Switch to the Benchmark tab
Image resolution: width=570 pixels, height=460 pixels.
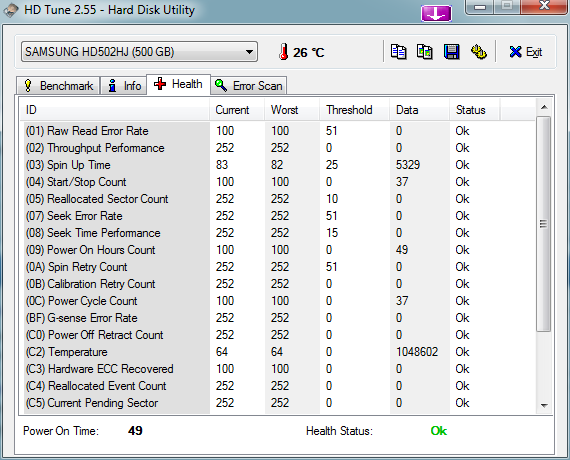click(x=58, y=86)
